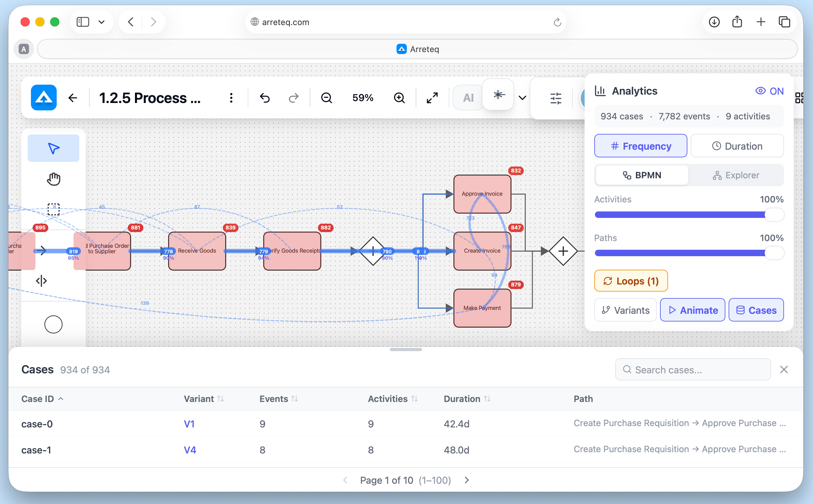Open the browser sidebar chevron dropdown
Screen dimensions: 813x504
(102, 22)
